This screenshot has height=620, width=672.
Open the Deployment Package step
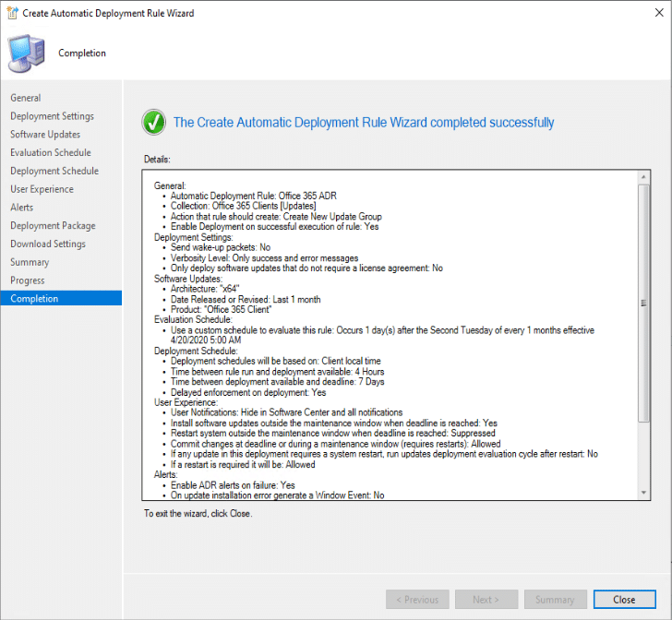pos(53,226)
